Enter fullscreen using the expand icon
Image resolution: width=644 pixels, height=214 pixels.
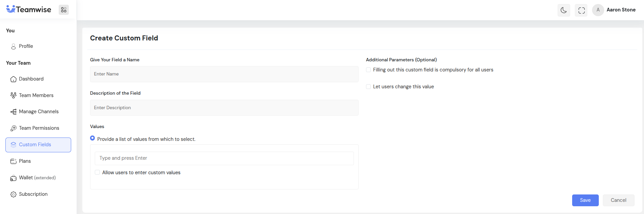581,10
